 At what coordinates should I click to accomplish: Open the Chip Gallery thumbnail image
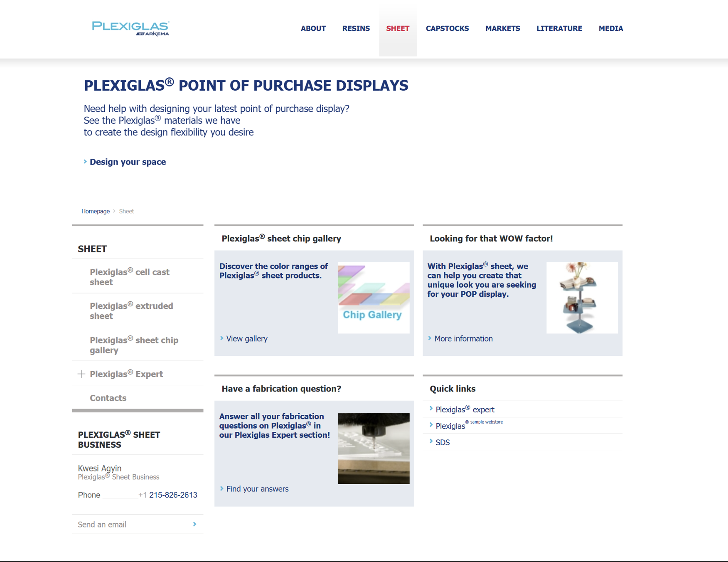tap(374, 298)
